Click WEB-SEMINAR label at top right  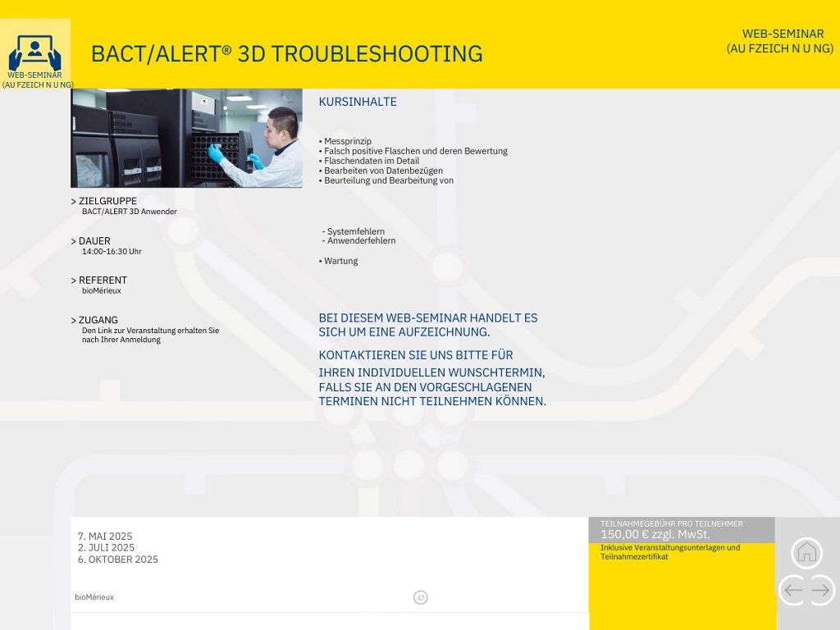783,34
